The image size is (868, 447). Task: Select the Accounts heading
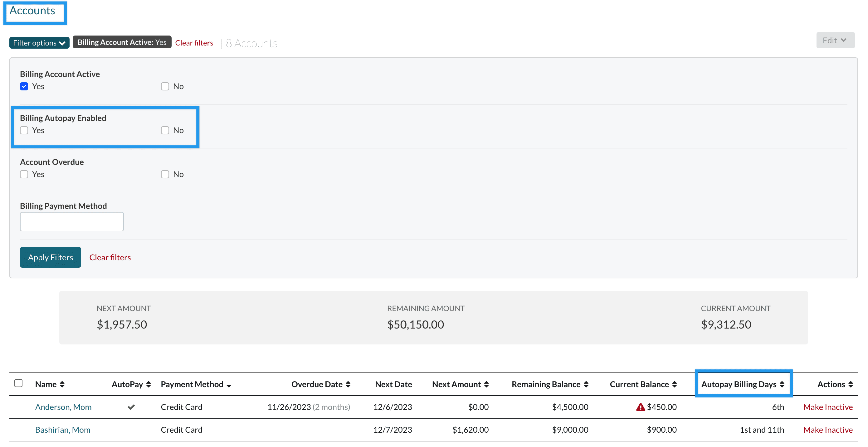32,10
